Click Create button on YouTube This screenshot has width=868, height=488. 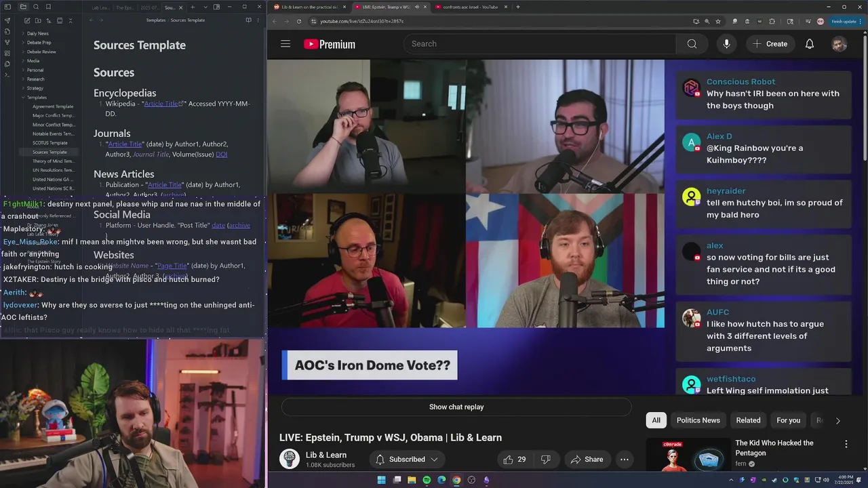pyautogui.click(x=770, y=44)
